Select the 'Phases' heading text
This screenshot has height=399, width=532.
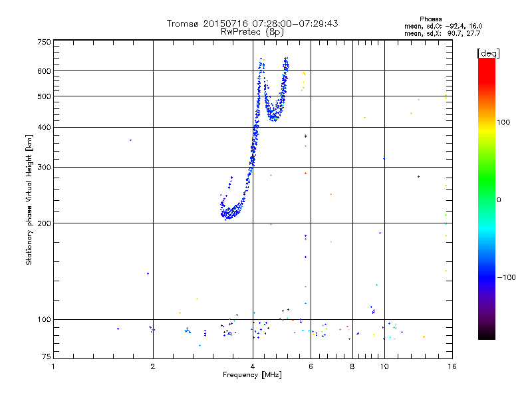coord(430,19)
